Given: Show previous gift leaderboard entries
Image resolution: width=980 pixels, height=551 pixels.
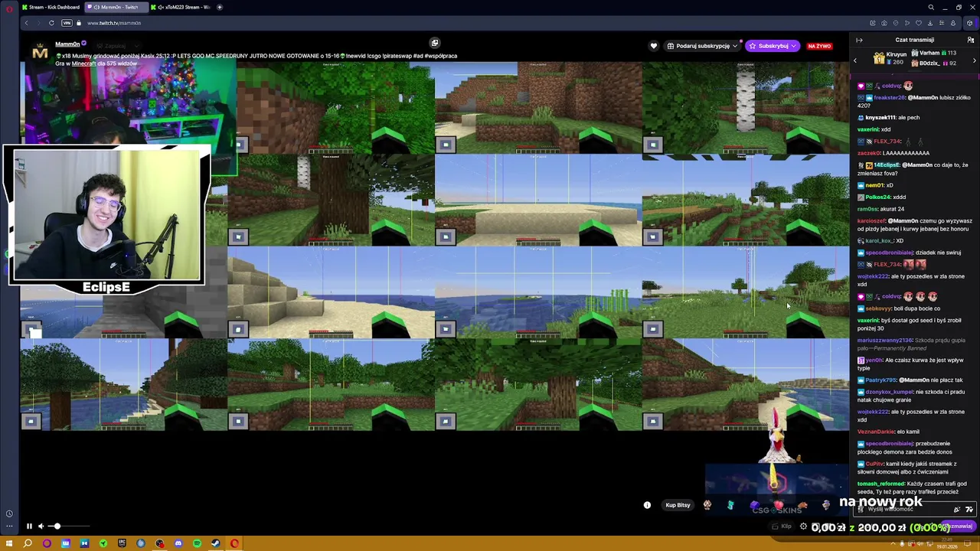Looking at the screenshot, I should pos(855,60).
